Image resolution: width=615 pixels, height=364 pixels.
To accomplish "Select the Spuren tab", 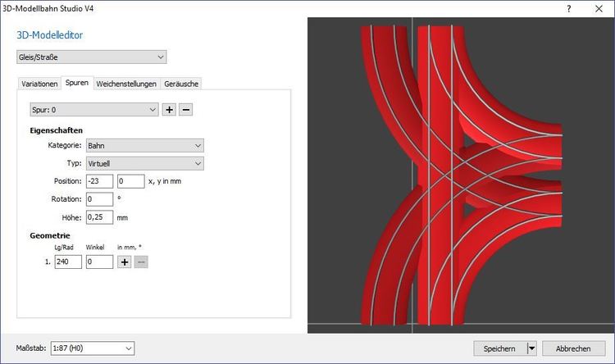I will click(77, 83).
